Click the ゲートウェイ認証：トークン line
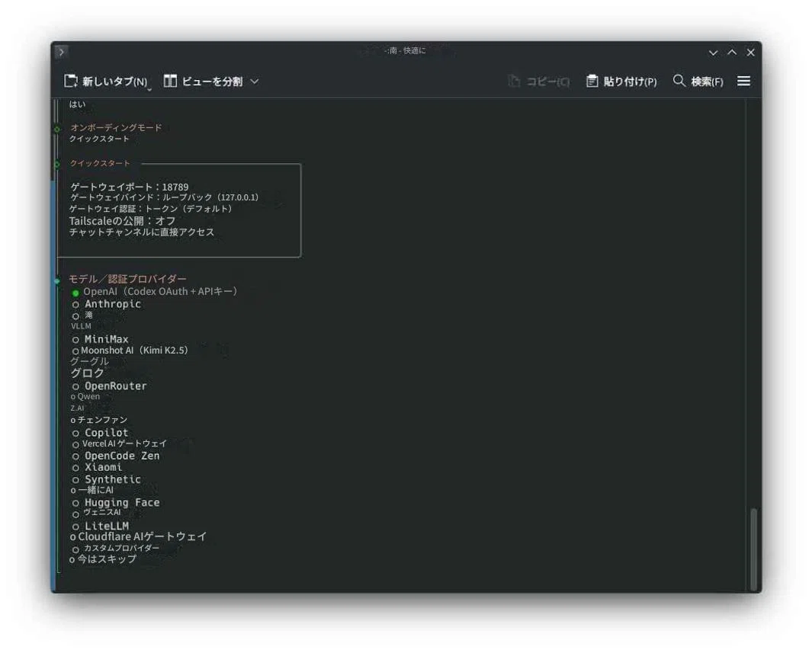Image resolution: width=812 pixels, height=653 pixels. pyautogui.click(x=151, y=209)
